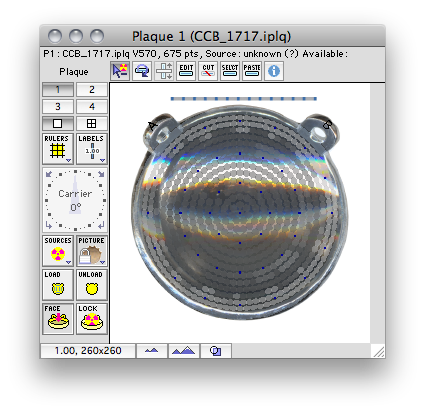The height and width of the screenshot is (413, 425).
Task: Click the SELCT button
Action: (x=230, y=71)
